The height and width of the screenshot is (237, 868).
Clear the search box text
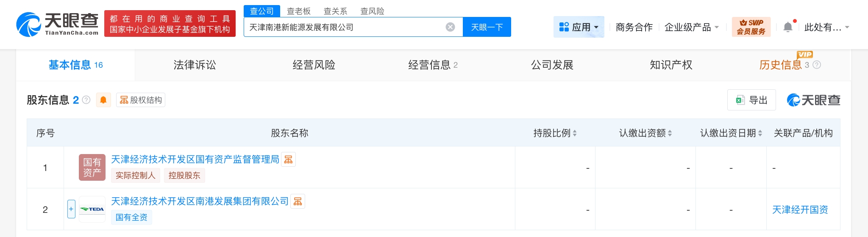(450, 27)
